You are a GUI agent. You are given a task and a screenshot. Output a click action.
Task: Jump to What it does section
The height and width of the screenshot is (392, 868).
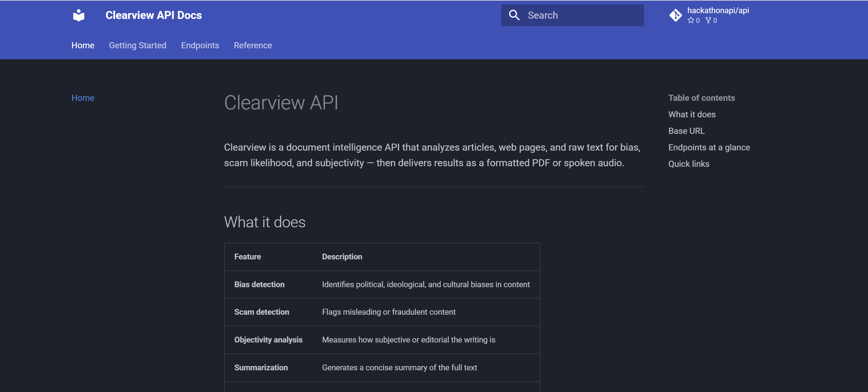(692, 114)
